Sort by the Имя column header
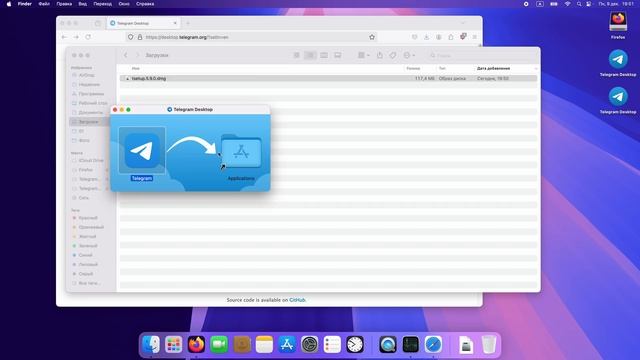640x360 pixels. tap(136, 69)
